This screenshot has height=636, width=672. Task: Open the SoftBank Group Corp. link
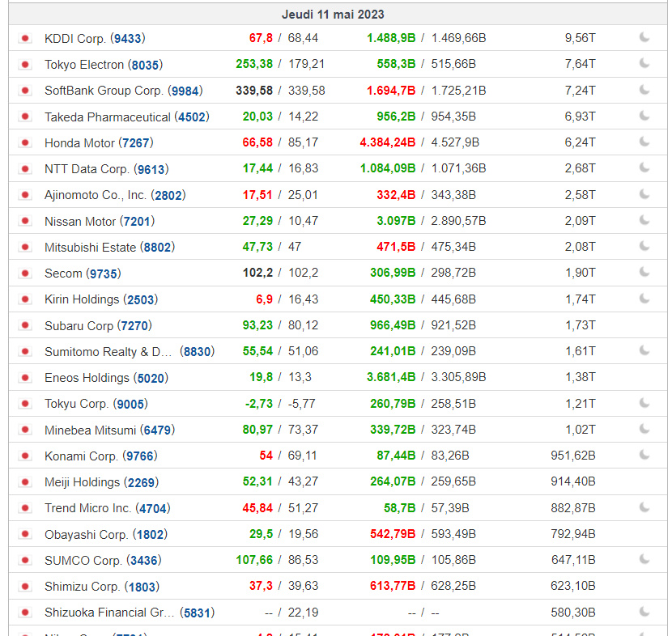pos(104,91)
